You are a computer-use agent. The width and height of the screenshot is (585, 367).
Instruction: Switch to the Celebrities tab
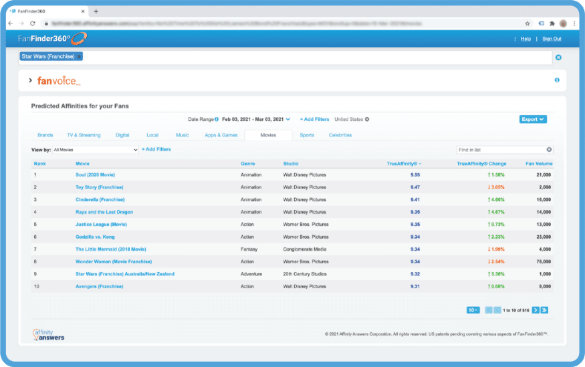pyautogui.click(x=340, y=135)
